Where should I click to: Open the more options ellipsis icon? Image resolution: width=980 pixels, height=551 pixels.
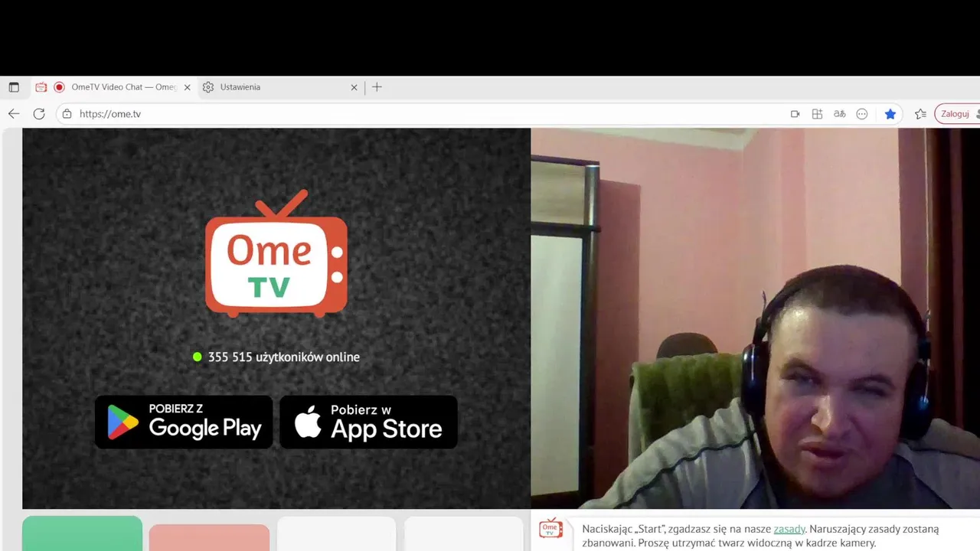pyautogui.click(x=862, y=114)
